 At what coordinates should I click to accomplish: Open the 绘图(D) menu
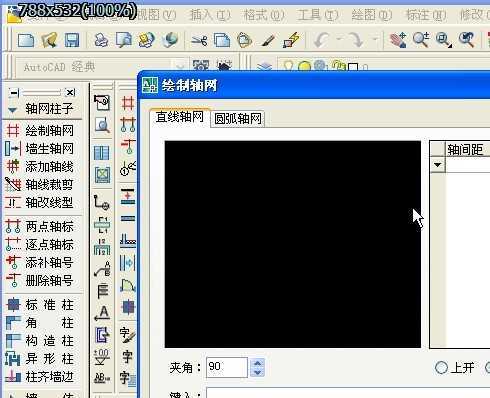tap(372, 15)
